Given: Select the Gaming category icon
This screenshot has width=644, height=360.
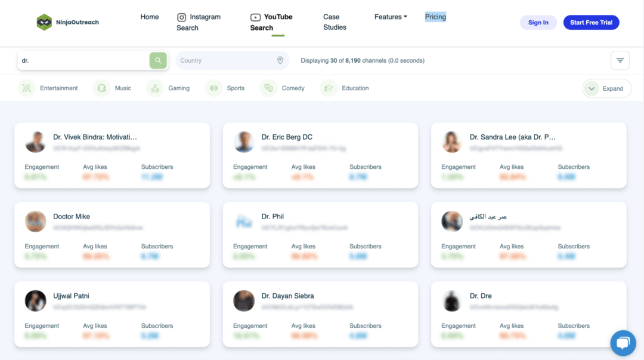Looking at the screenshot, I should pyautogui.click(x=155, y=88).
